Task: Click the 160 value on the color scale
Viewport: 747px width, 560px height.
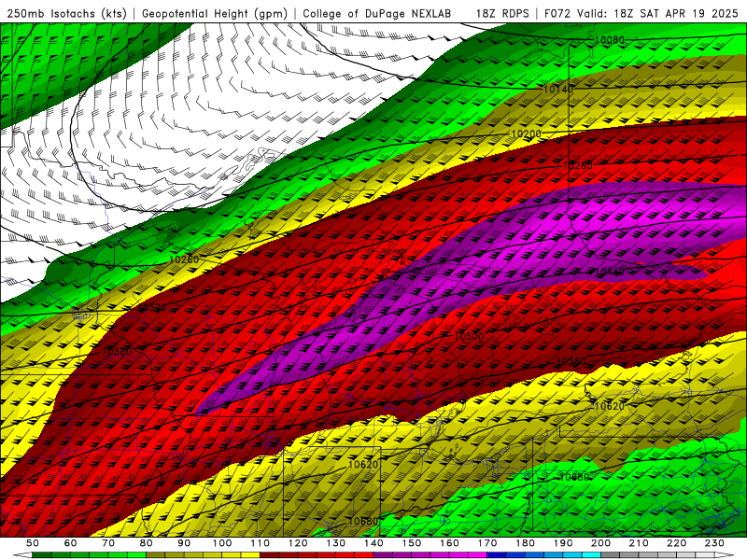Action: (449, 543)
